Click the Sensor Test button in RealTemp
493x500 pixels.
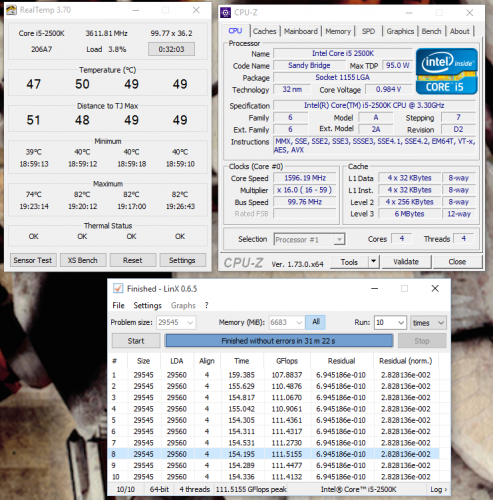(x=33, y=260)
